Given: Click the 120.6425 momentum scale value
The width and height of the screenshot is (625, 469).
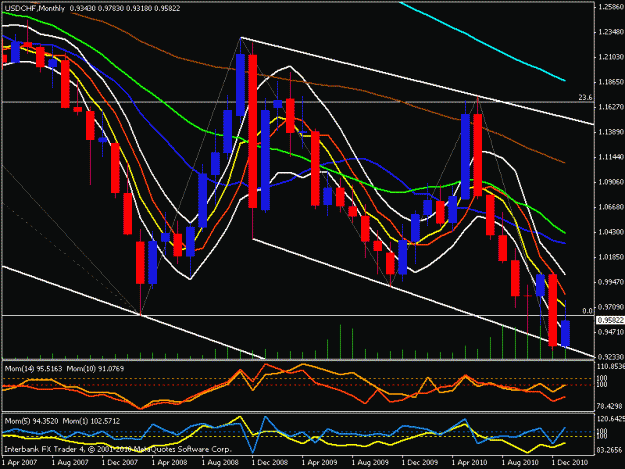Looking at the screenshot, I should (x=611, y=419).
